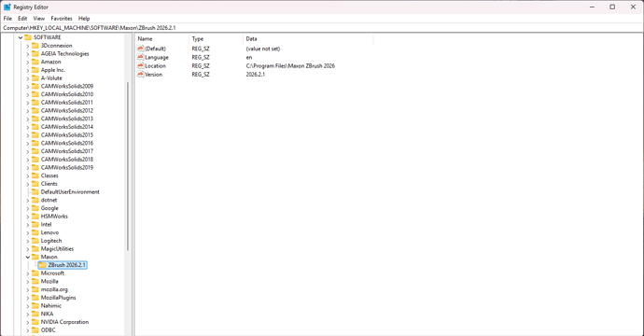644x336 pixels.
Task: Click the MagicUtilities folder icon
Action: 35,249
